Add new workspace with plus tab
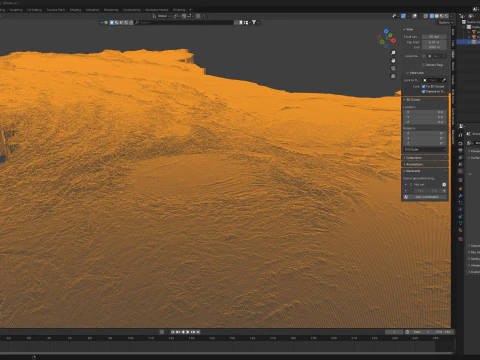 (190, 10)
